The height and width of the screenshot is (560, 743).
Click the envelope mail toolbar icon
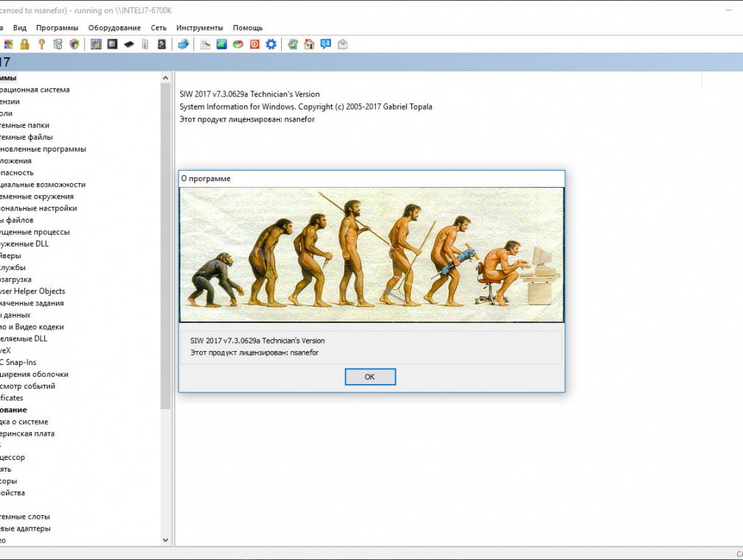(343, 45)
